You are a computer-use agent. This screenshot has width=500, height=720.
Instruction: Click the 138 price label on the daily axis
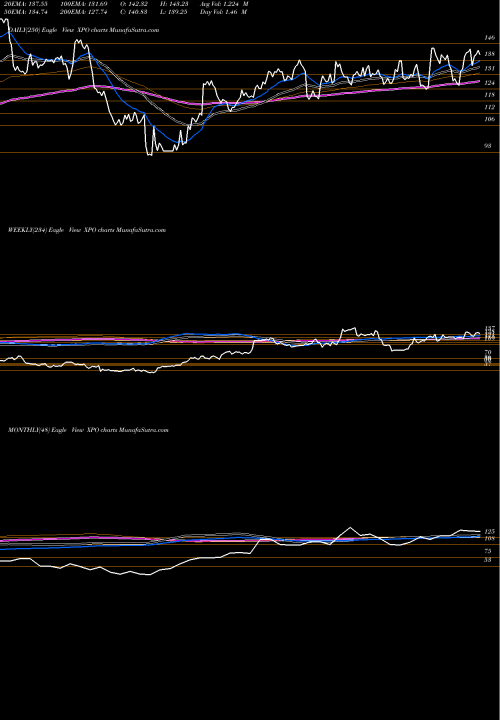pyautogui.click(x=490, y=54)
